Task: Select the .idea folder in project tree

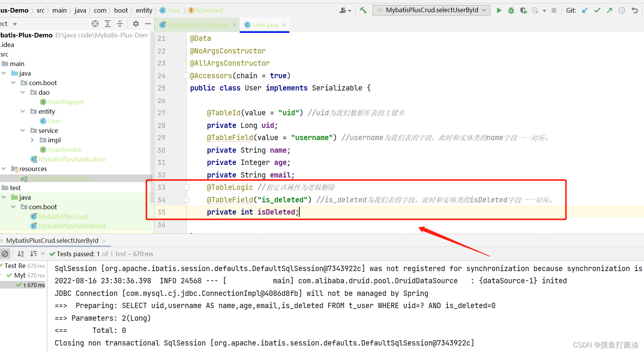Action: click(7, 45)
